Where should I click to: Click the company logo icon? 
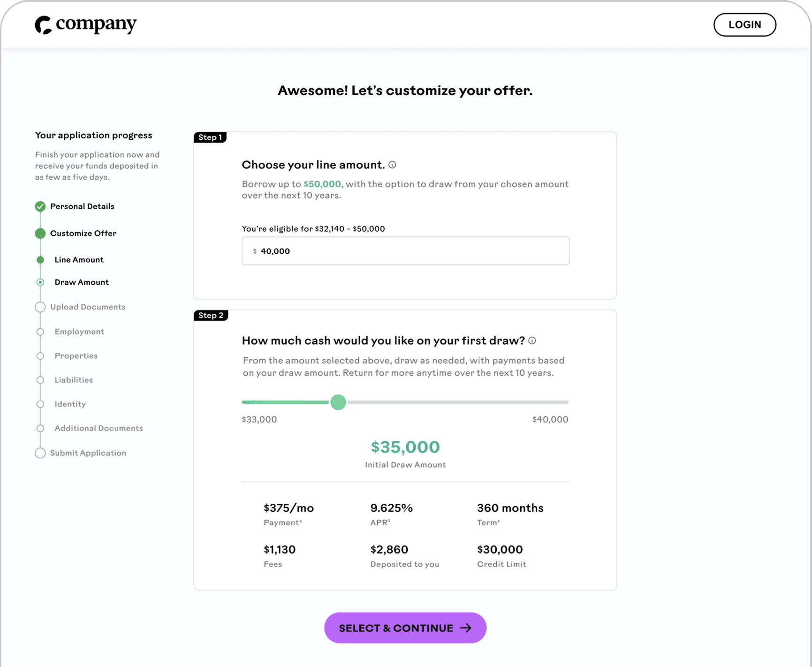click(43, 25)
